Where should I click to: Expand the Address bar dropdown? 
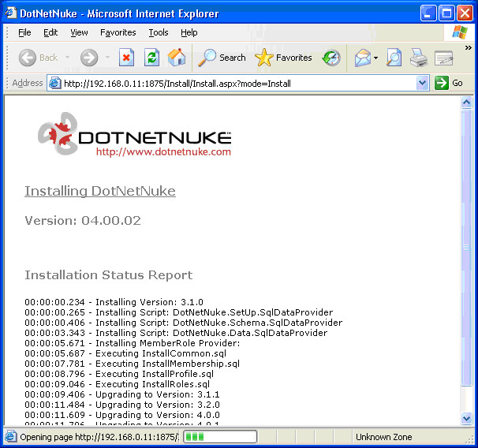pyautogui.click(x=422, y=83)
